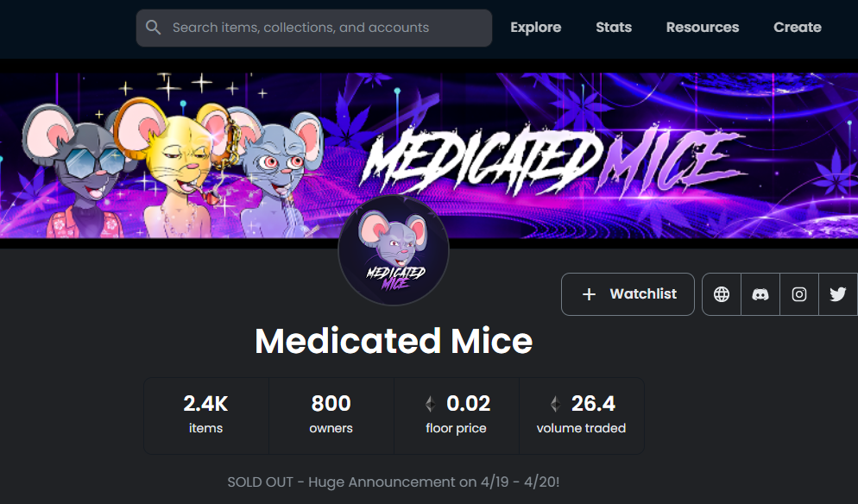Click the 26.4 volume traded stat

click(583, 414)
